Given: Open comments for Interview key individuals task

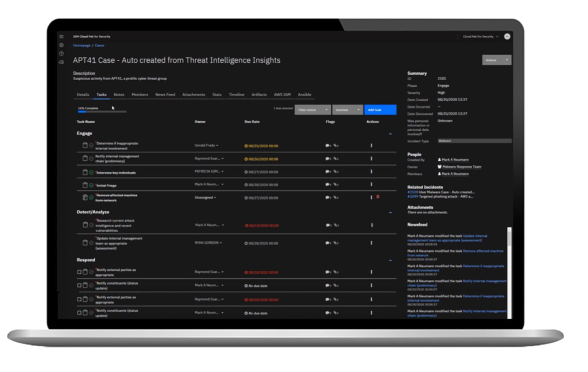Looking at the screenshot, I should point(328,171).
